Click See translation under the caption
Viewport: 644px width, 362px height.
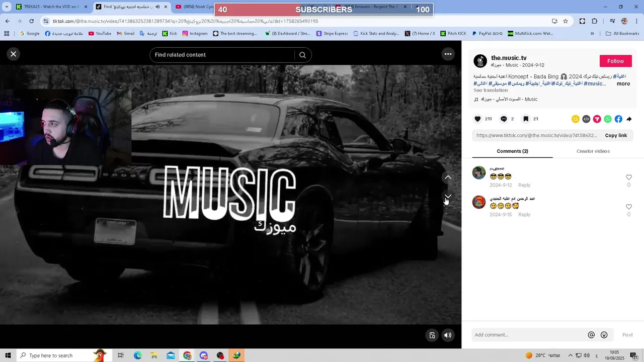tap(491, 90)
